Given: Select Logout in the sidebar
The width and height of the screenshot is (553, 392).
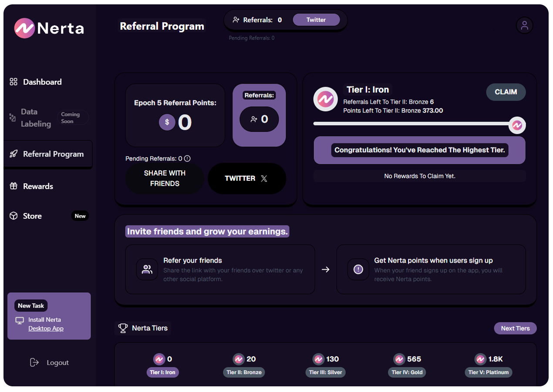Looking at the screenshot, I should [49, 362].
